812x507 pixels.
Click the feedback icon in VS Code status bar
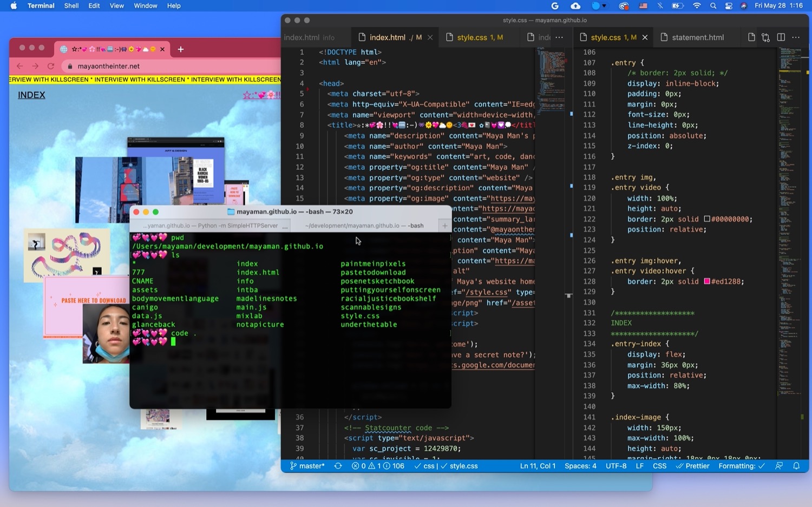pyautogui.click(x=779, y=466)
